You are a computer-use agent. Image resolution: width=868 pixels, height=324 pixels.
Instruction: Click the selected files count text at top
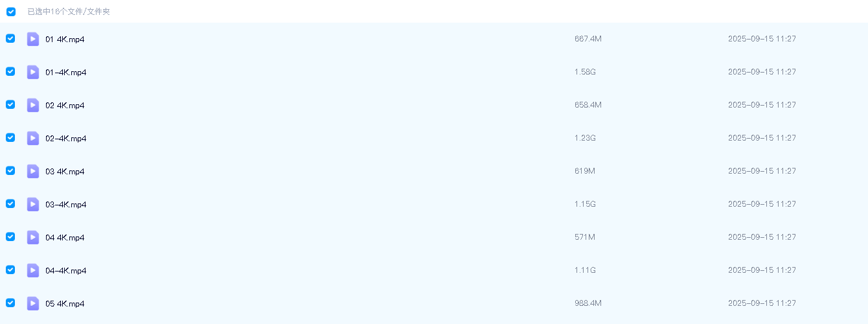[69, 12]
